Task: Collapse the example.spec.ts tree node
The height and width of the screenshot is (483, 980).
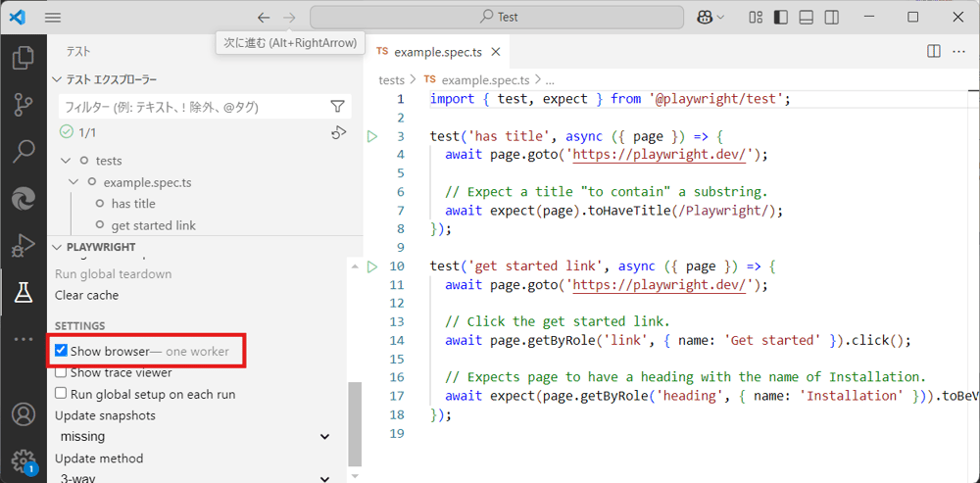Action: [x=73, y=182]
